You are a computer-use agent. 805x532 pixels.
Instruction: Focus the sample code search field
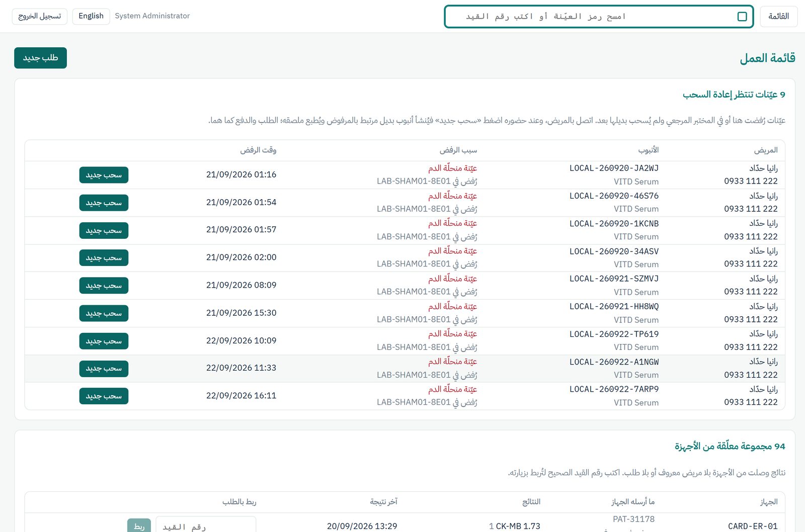click(599, 17)
